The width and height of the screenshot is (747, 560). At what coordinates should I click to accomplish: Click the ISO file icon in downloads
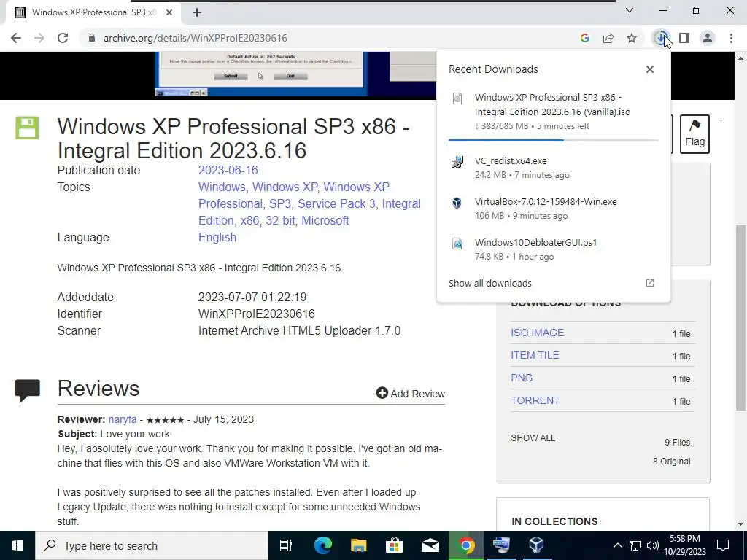[457, 98]
